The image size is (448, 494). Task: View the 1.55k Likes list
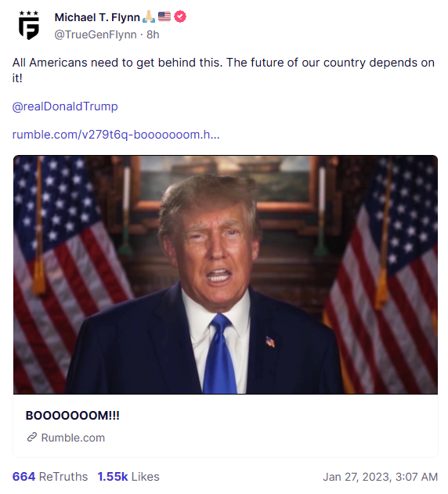click(128, 477)
